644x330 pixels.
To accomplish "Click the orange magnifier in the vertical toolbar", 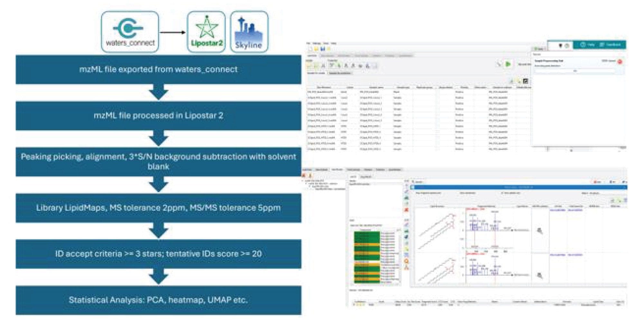I will point(406,261).
